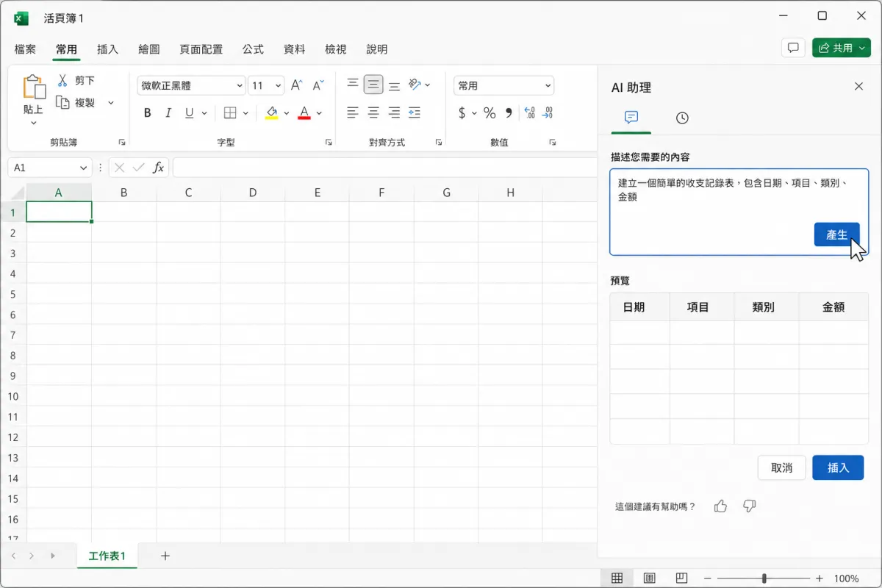The height and width of the screenshot is (588, 882).
Task: Switch to the 插入 ribbon tab
Action: (x=107, y=49)
